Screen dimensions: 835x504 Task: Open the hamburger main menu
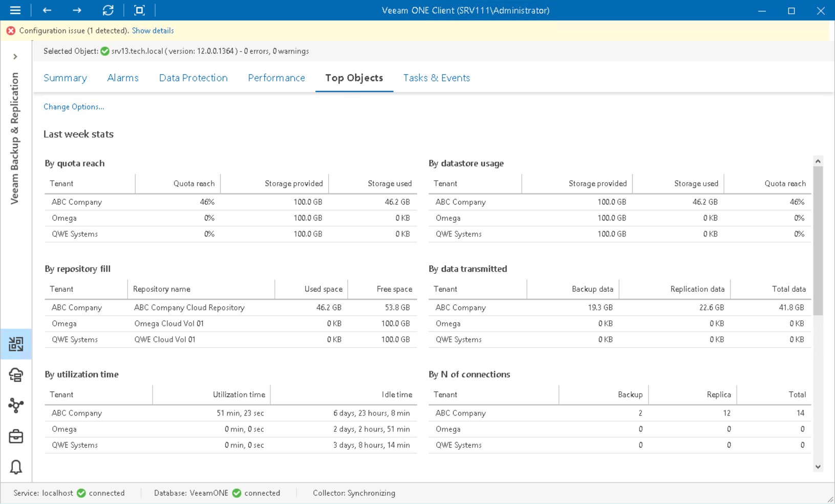[x=15, y=10]
